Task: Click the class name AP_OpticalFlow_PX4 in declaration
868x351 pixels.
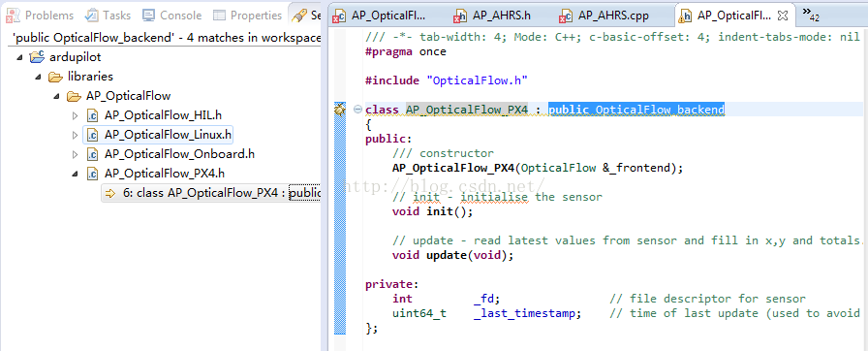Action: click(x=467, y=110)
